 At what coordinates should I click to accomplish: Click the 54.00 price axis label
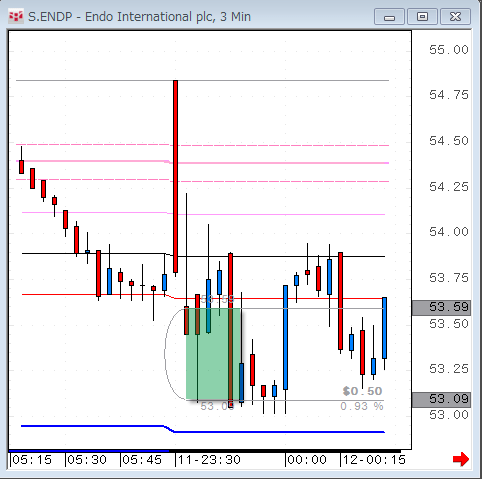(x=449, y=232)
